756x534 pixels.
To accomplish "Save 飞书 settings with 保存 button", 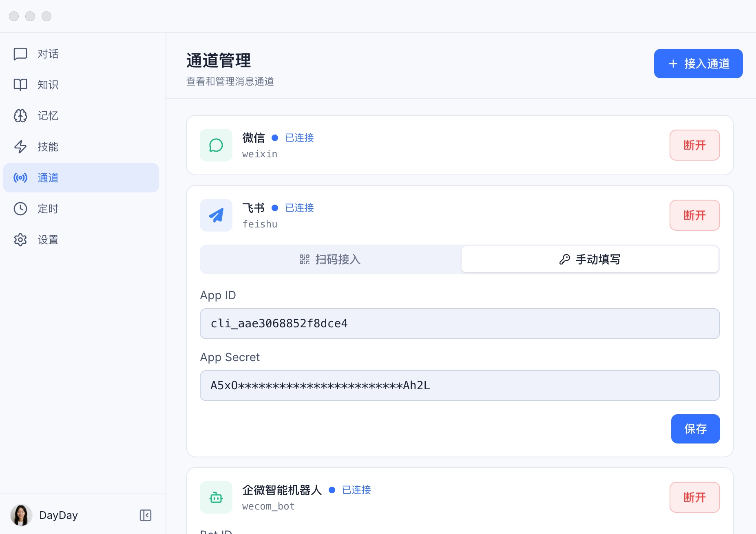I will 696,429.
